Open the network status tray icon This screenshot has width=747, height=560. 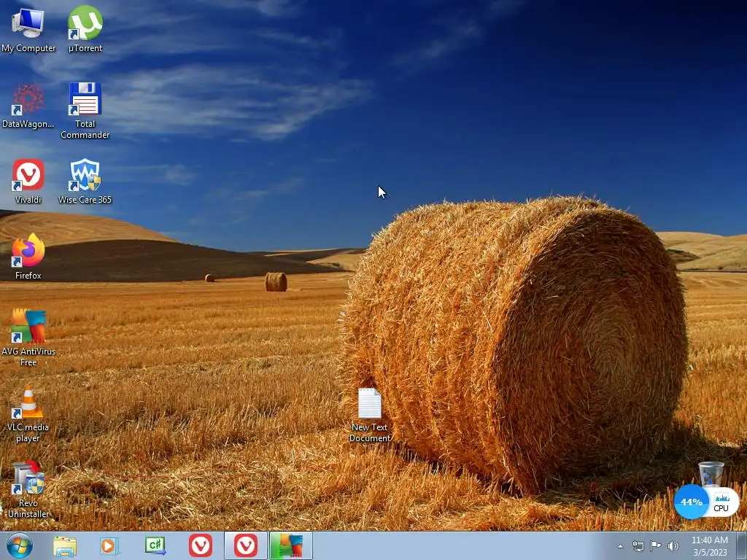[638, 546]
